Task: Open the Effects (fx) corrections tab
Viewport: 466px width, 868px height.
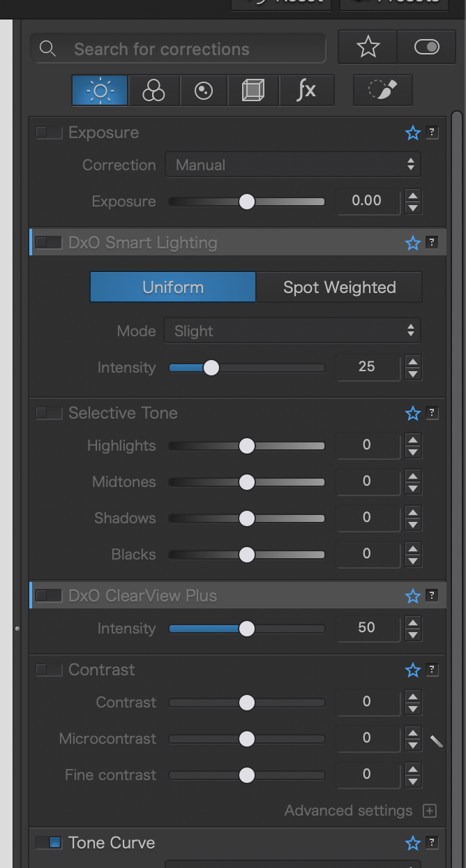Action: [x=306, y=91]
